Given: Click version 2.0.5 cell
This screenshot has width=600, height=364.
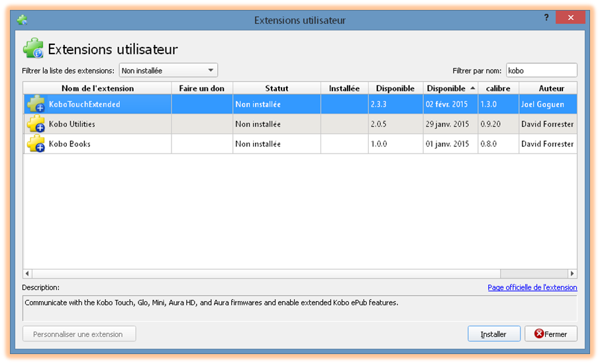Looking at the screenshot, I should point(395,124).
